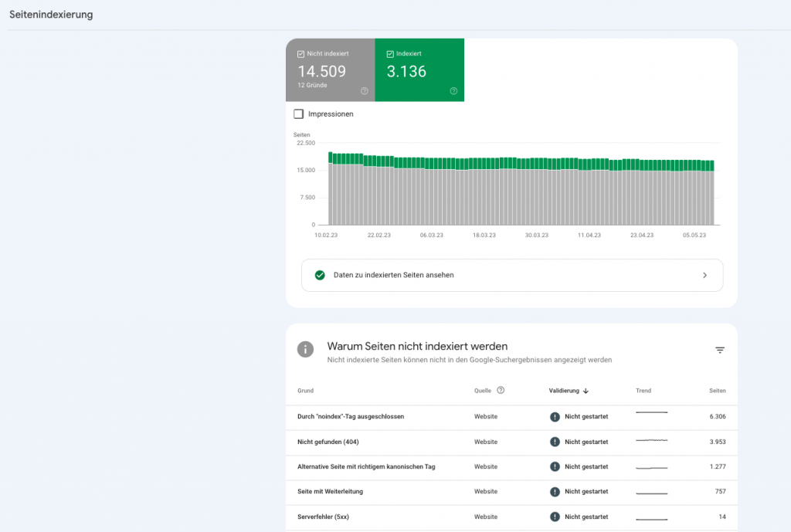Click info icon beside Warum Seiten nicht indexiert
This screenshot has height=532, width=791.
tap(306, 349)
